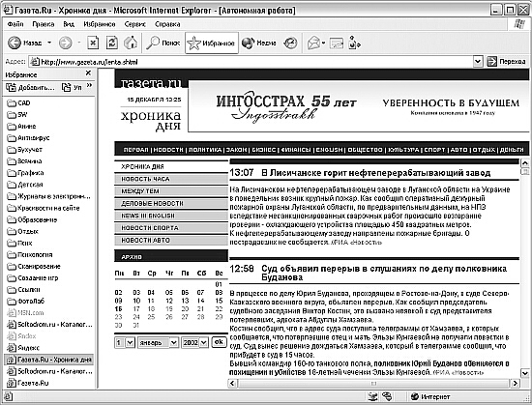Open the Back button history dropdown arrow

(49, 43)
